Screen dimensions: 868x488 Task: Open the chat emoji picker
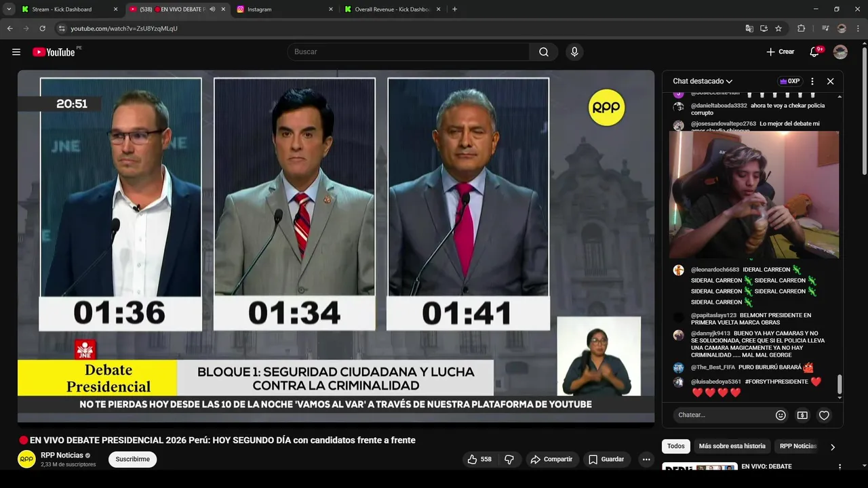(781, 415)
